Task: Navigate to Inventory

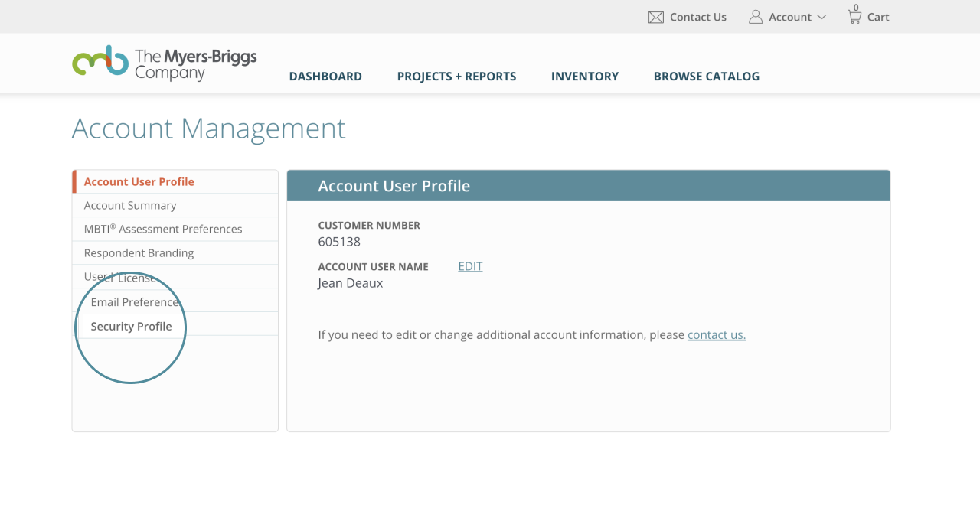Action: (585, 77)
